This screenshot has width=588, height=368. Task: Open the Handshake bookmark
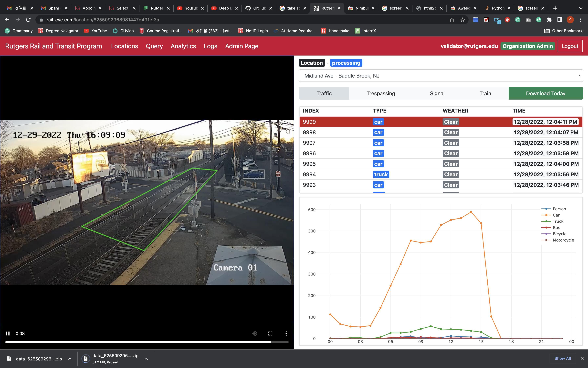pyautogui.click(x=335, y=31)
